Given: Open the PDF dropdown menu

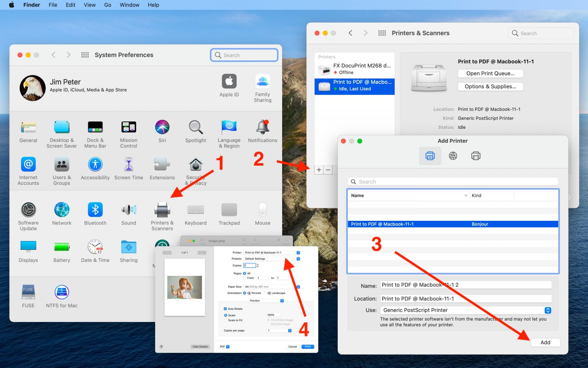Looking at the screenshot, I should pyautogui.click(x=224, y=347).
